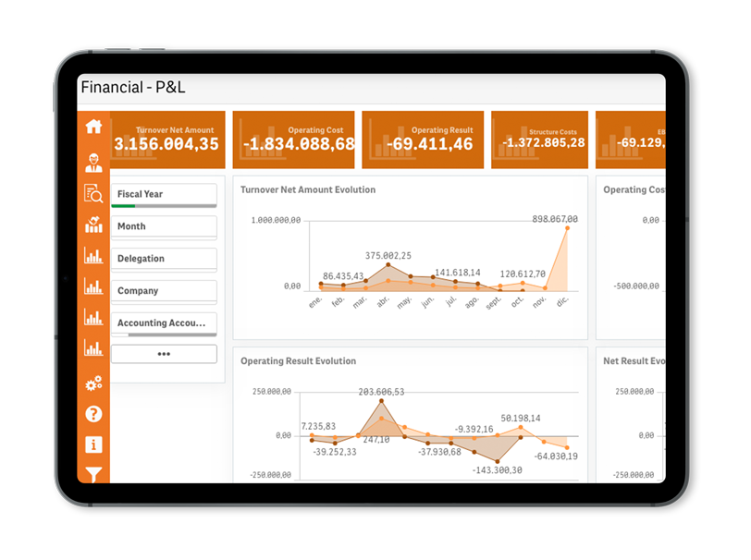Go to the Home icon in the sidebar

(93, 127)
